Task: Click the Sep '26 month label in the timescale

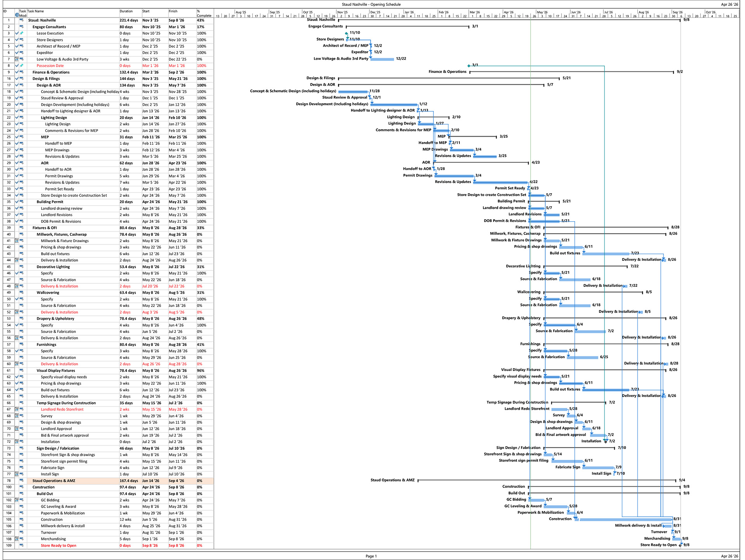Action: 678,12
